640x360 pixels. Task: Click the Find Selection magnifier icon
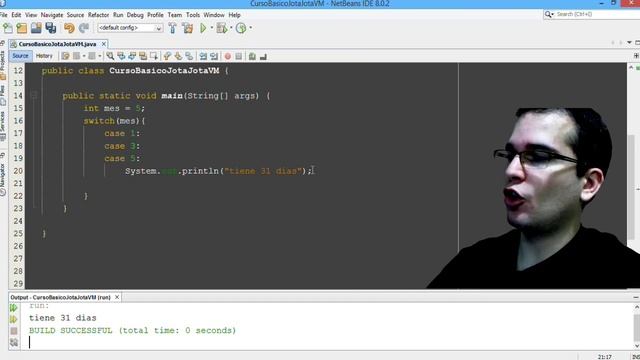(x=110, y=56)
